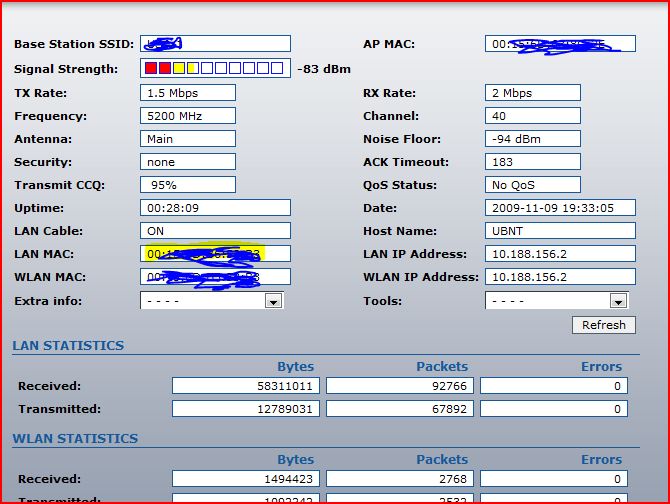This screenshot has width=670, height=504.
Task: Click WLAN received bytes 1494423
Action: pos(246,479)
